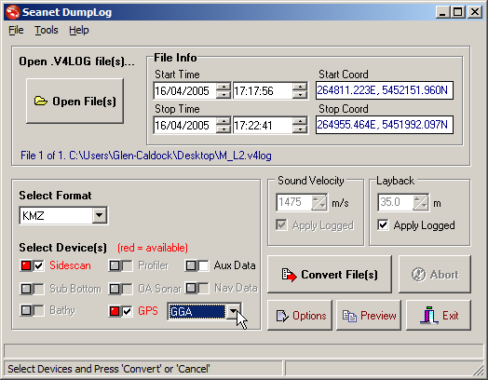Click the Abort button

435,274
